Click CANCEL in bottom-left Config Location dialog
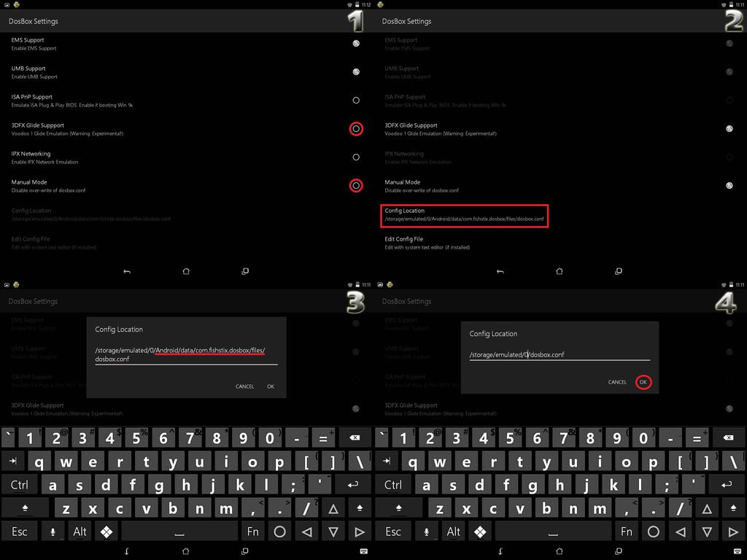Viewport: 747px width, 560px height. point(244,386)
